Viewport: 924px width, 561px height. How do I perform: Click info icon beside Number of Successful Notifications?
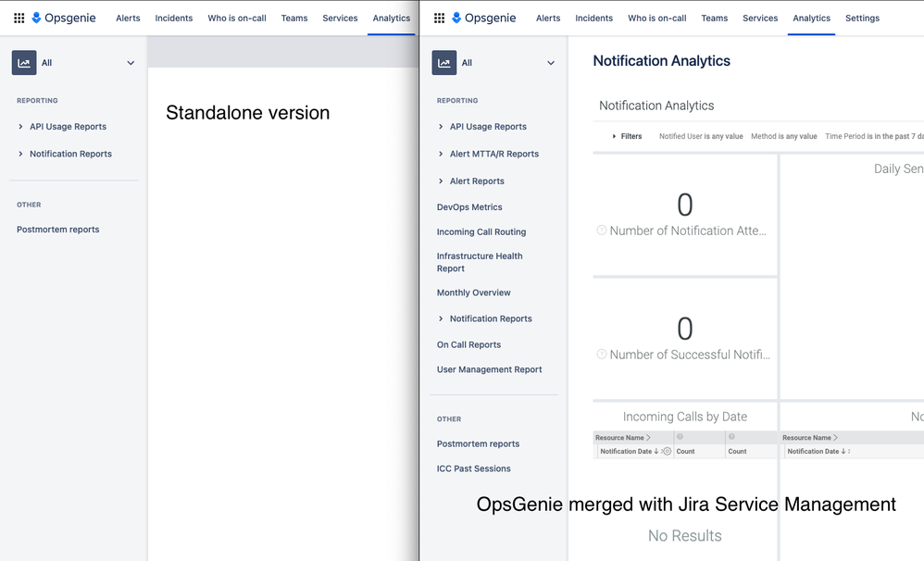click(x=602, y=355)
